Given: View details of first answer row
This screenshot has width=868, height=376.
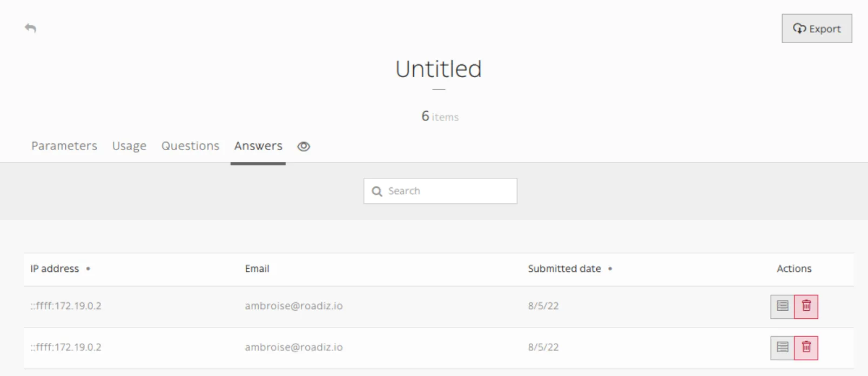Looking at the screenshot, I should tap(782, 306).
